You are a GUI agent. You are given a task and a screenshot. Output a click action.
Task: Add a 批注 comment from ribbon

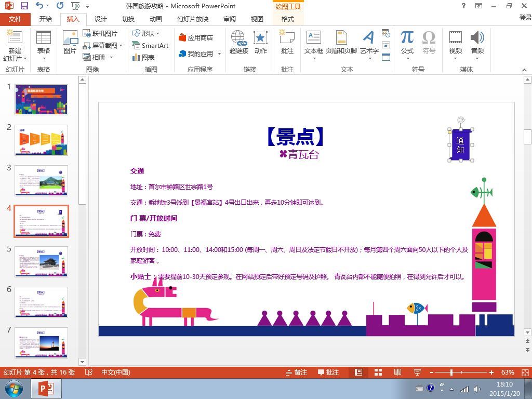pos(287,42)
